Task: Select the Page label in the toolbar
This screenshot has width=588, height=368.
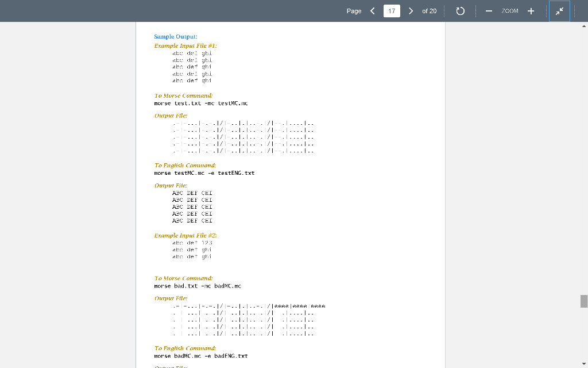Action: click(354, 10)
